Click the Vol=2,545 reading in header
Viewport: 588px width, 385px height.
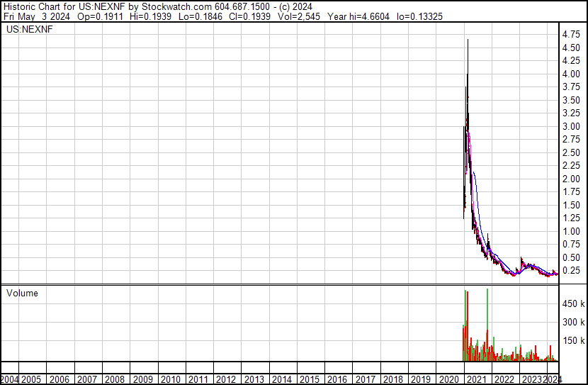click(x=302, y=16)
